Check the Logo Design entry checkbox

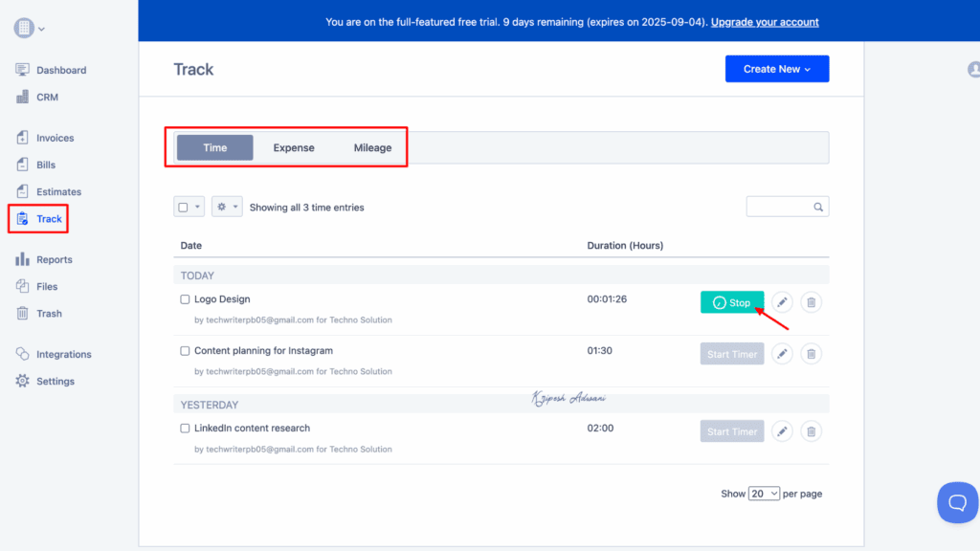(x=185, y=298)
